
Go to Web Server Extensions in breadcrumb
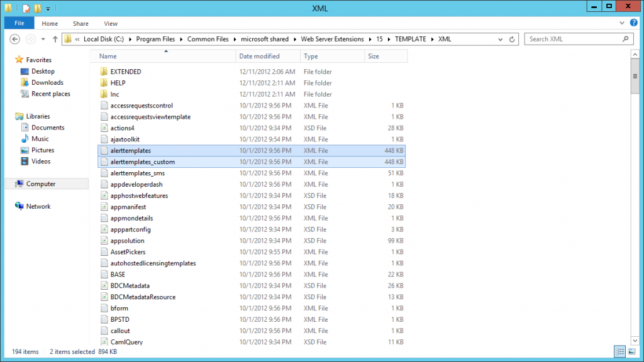click(332, 39)
